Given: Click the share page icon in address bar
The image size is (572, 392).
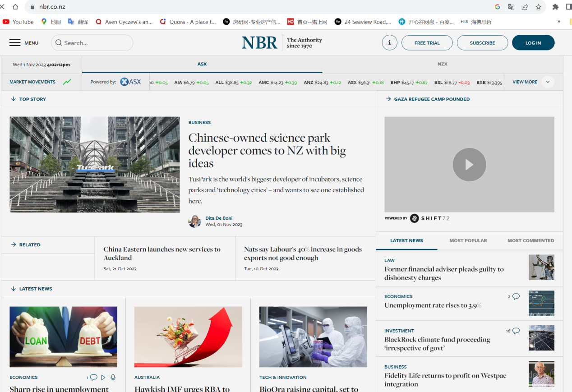Looking at the screenshot, I should click(525, 7).
